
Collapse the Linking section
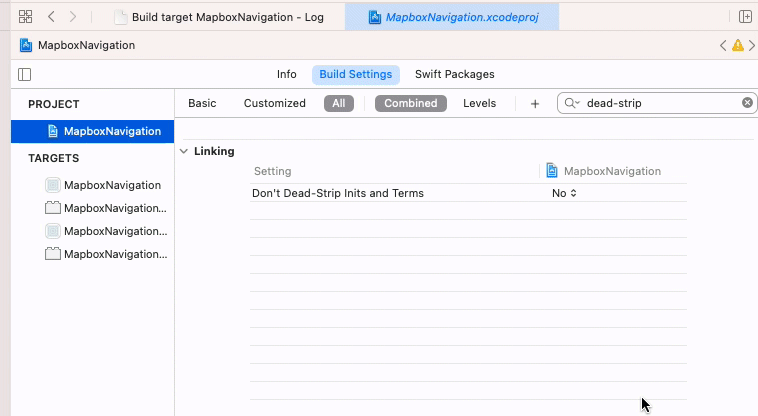184,151
